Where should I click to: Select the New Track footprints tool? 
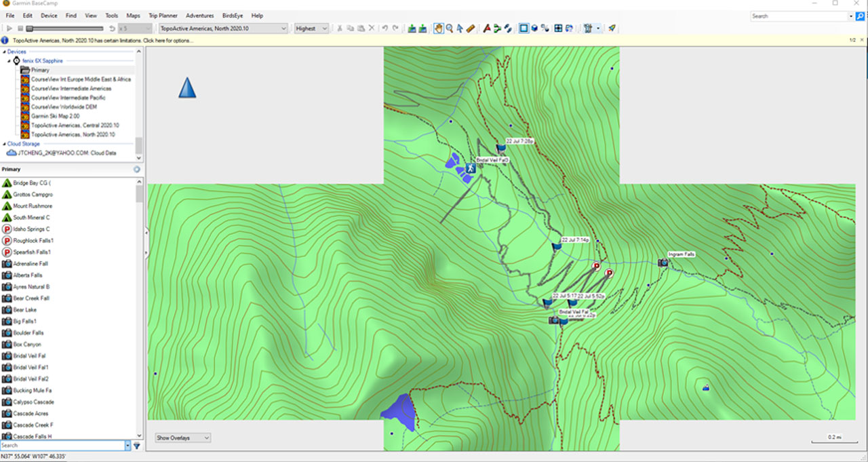coord(508,28)
